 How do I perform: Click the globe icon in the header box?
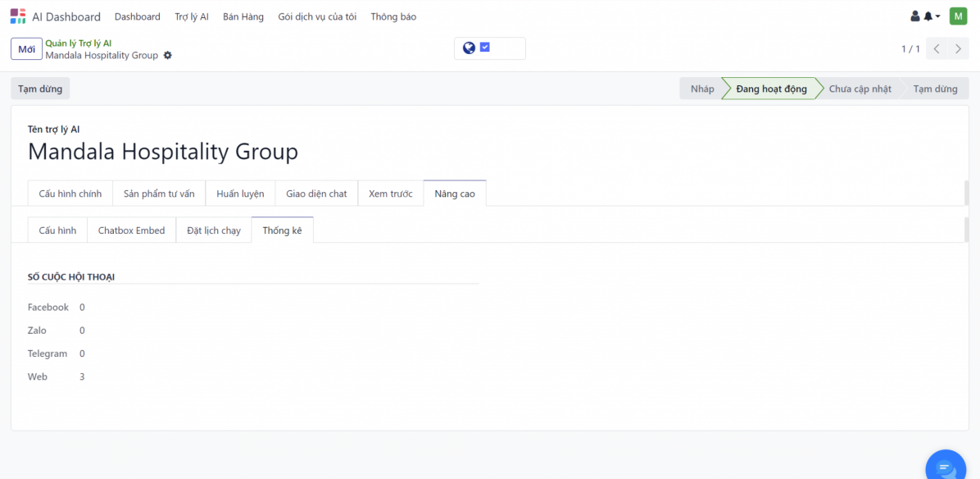coord(469,48)
